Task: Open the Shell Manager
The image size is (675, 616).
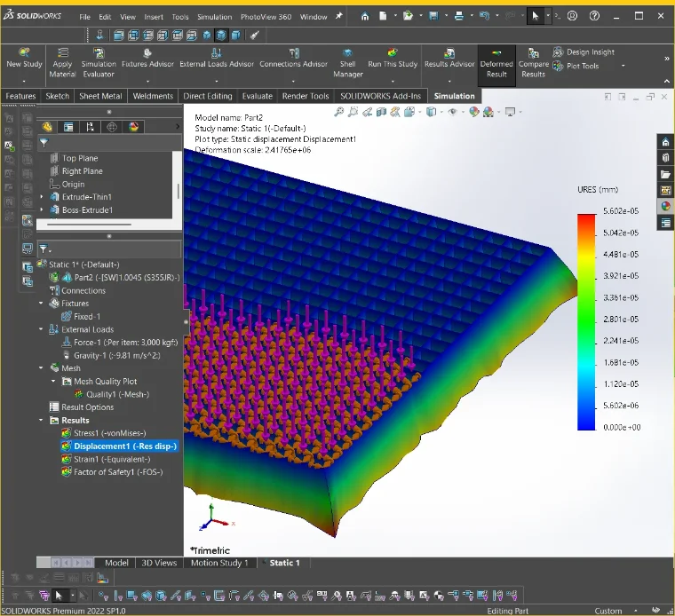Action: (x=348, y=63)
